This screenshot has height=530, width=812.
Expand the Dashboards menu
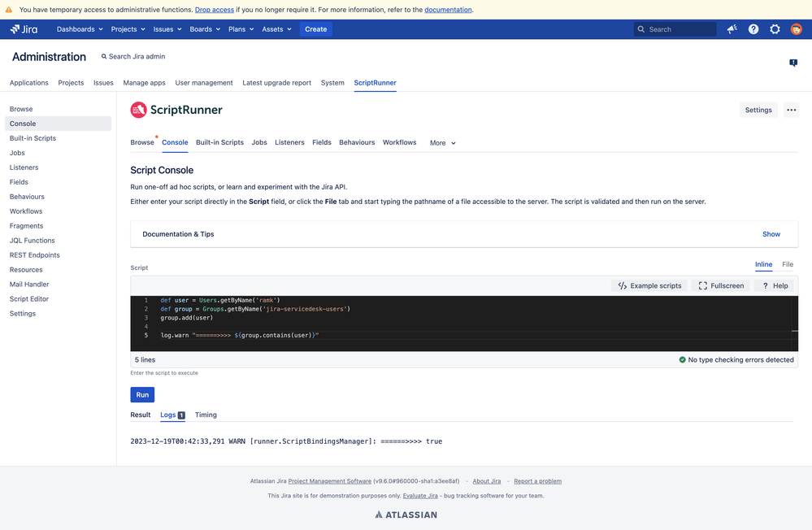tap(80, 29)
